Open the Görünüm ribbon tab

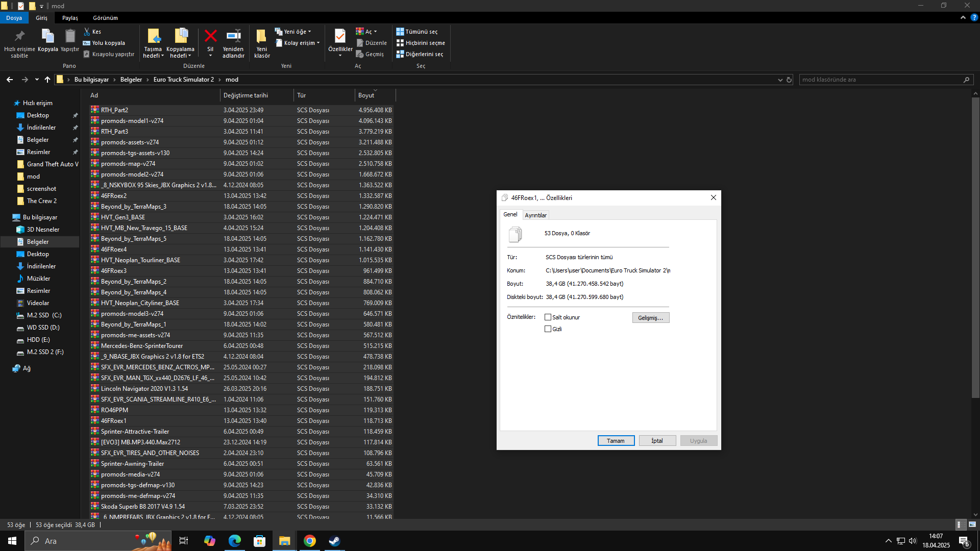pos(105,18)
